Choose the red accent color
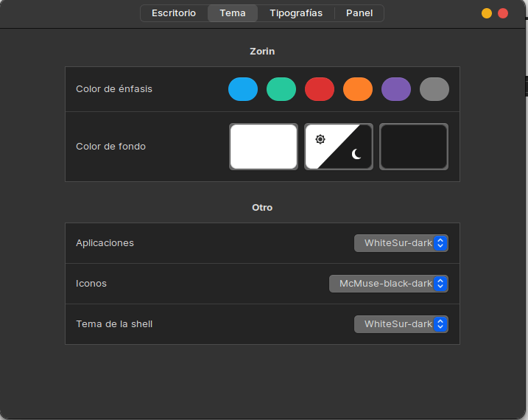Screen dimensions: 528x420 click(319, 89)
